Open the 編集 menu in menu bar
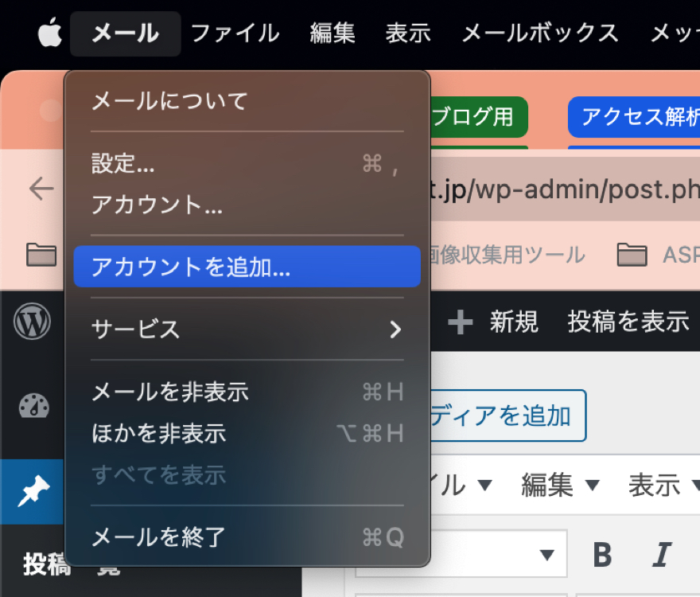The height and width of the screenshot is (597, 700). [x=332, y=33]
